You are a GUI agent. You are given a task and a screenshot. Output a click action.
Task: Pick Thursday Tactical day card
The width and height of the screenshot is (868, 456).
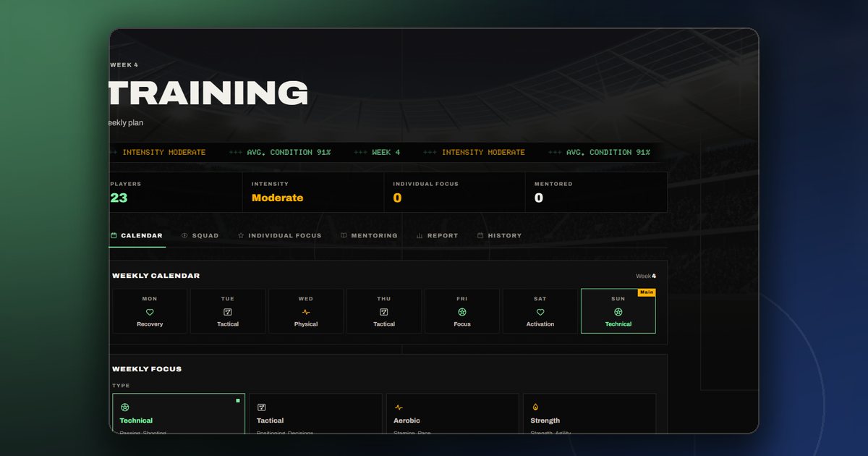(x=384, y=311)
